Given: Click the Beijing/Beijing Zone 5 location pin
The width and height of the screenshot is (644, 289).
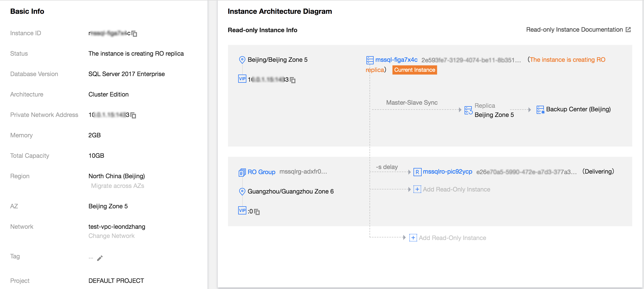Looking at the screenshot, I should coord(242,60).
